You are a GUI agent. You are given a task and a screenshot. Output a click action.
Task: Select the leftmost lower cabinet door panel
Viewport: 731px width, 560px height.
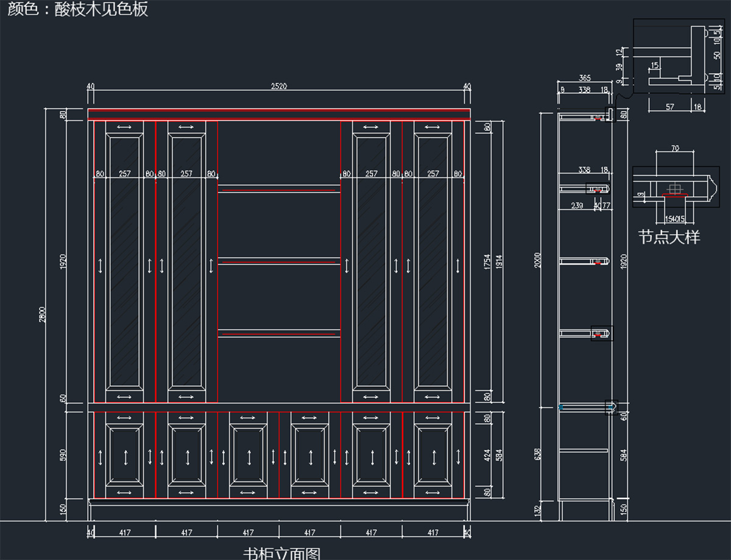click(x=124, y=455)
